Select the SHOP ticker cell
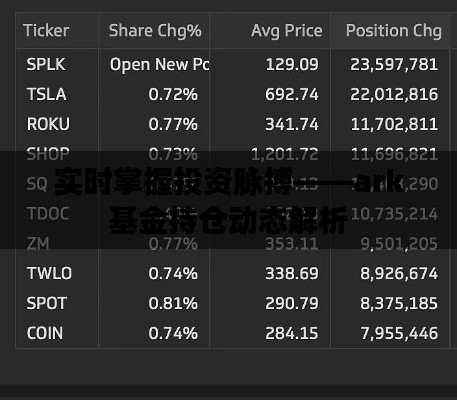 click(48, 154)
